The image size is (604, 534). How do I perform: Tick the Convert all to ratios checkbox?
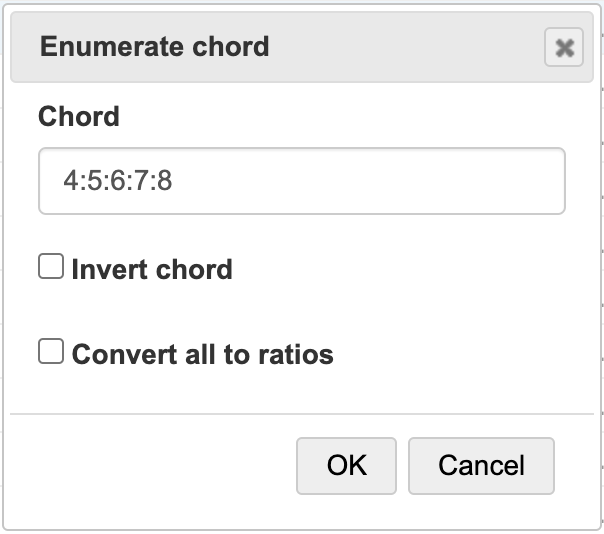tap(50, 352)
